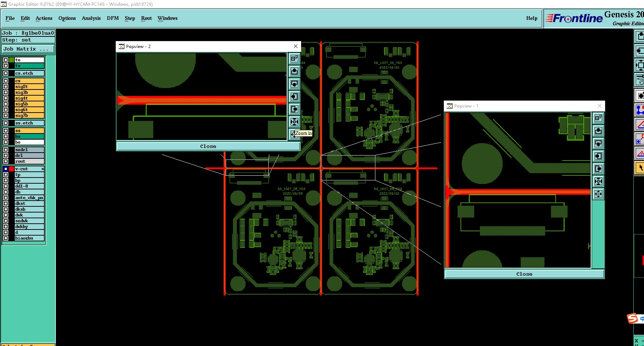The width and height of the screenshot is (644, 346).
Task: Click the Step: set field
Action: point(28,40)
